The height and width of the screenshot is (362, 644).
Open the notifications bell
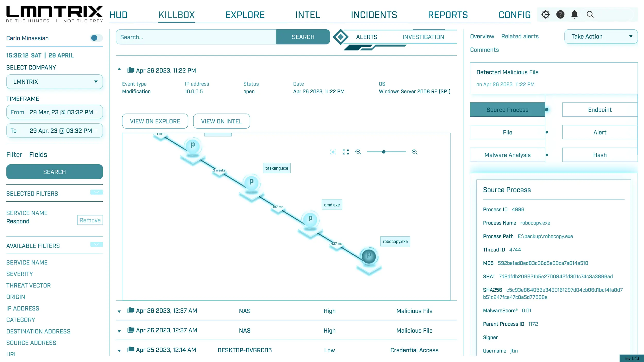[574, 14]
